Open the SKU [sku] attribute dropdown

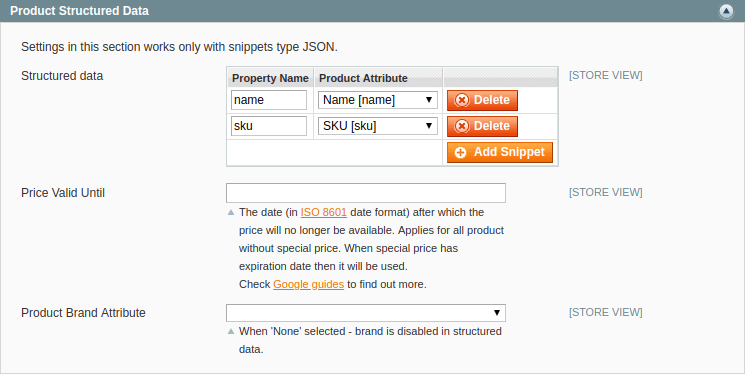coord(378,126)
